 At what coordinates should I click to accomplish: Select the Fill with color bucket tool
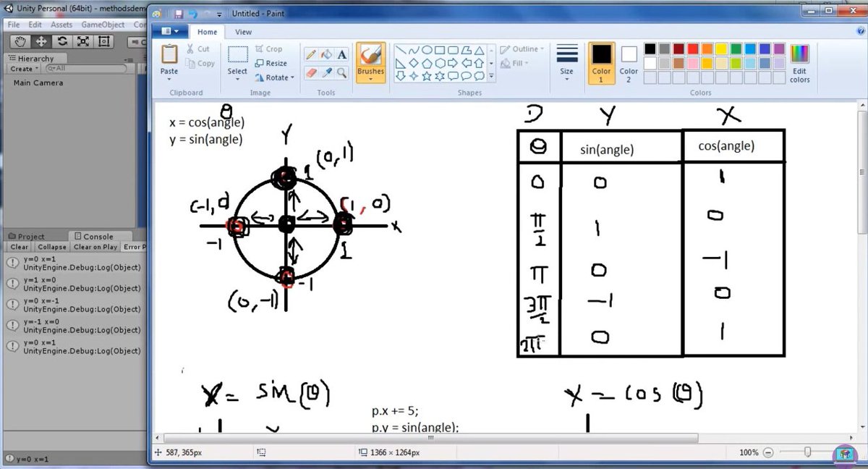tap(326, 55)
